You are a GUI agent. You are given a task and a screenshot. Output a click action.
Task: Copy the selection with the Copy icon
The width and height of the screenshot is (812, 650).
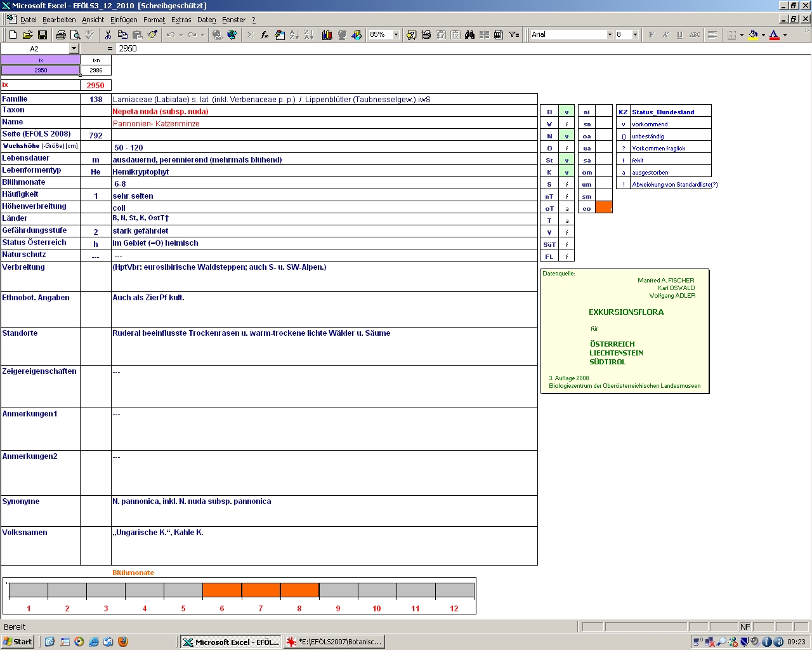pos(122,35)
